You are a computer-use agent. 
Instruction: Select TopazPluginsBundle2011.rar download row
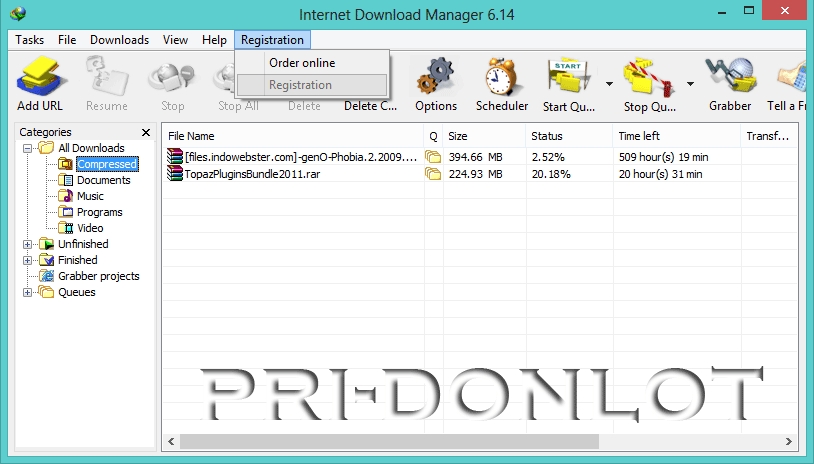[480, 174]
